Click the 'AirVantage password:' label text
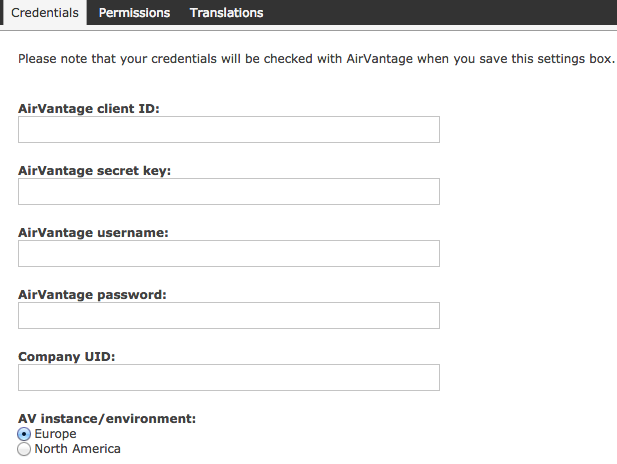Viewport: 617px width, 464px height. 92,294
